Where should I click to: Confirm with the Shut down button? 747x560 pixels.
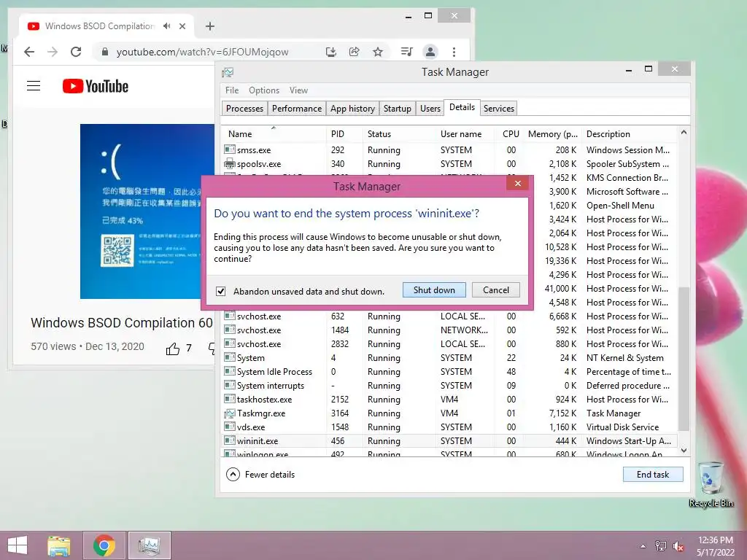[434, 290]
